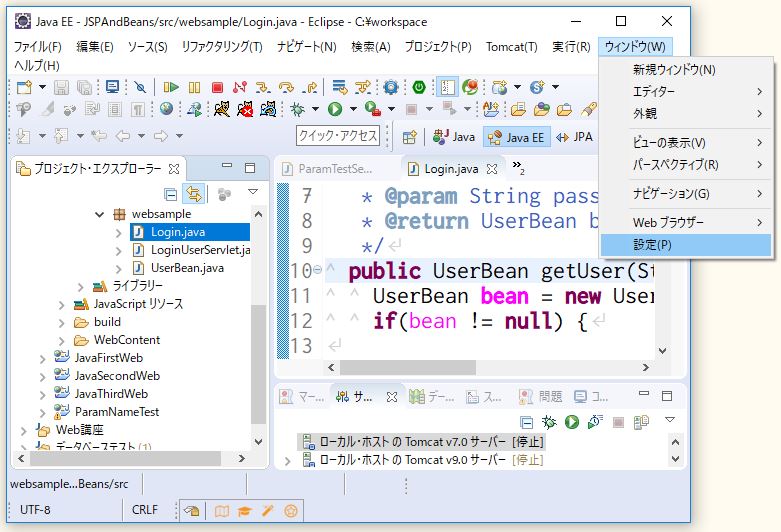
Task: Switch to ParamTestSe... editor tab
Action: [329, 169]
